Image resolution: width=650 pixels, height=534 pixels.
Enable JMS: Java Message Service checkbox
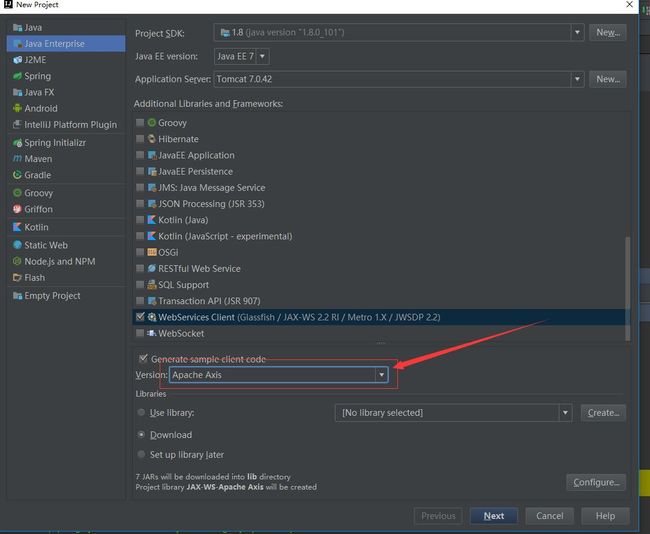140,187
